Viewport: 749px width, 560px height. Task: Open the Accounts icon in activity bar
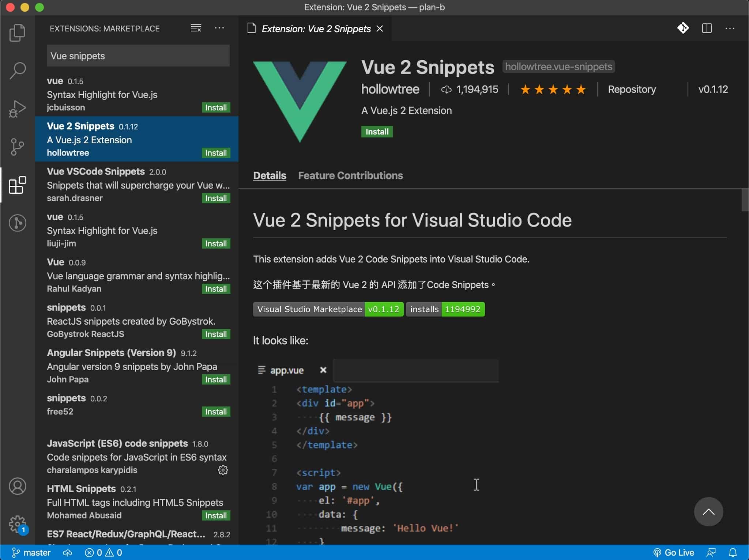[17, 487]
